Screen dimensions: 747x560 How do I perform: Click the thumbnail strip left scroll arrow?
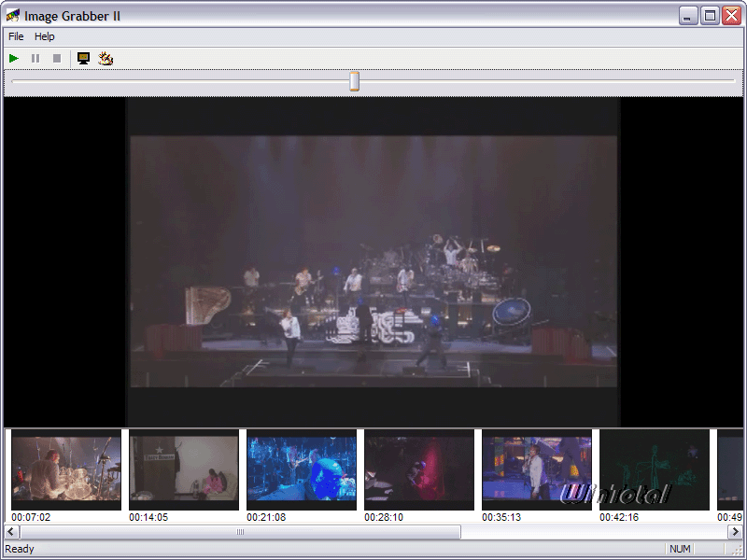tap(11, 531)
